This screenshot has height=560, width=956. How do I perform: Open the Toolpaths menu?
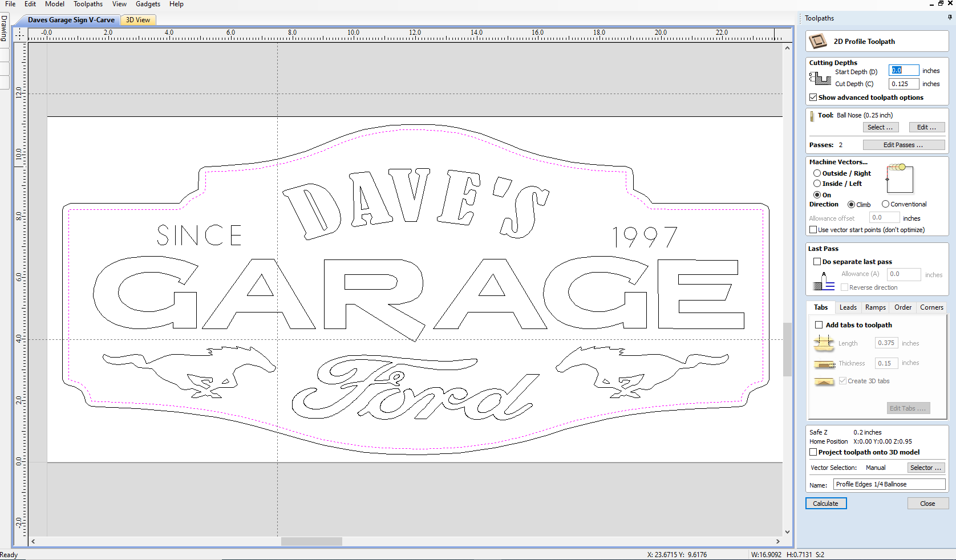click(88, 4)
